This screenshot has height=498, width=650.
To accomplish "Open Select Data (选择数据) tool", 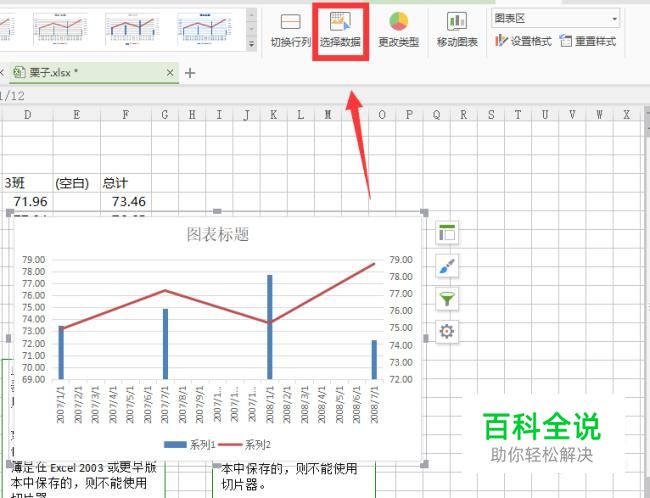I will pos(340,31).
